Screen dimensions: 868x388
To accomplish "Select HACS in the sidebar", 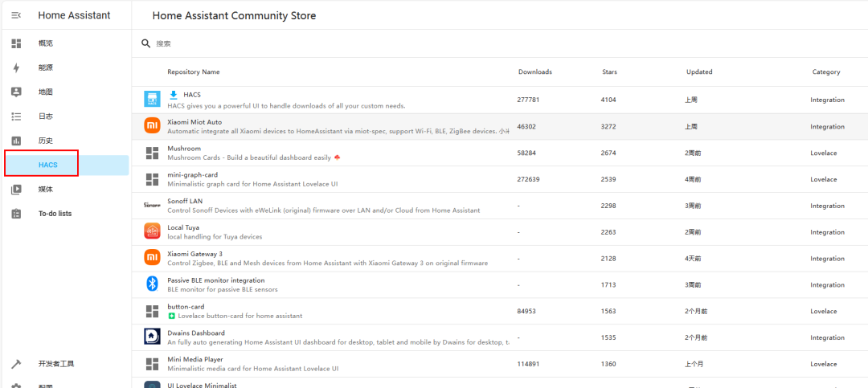I will click(x=66, y=165).
